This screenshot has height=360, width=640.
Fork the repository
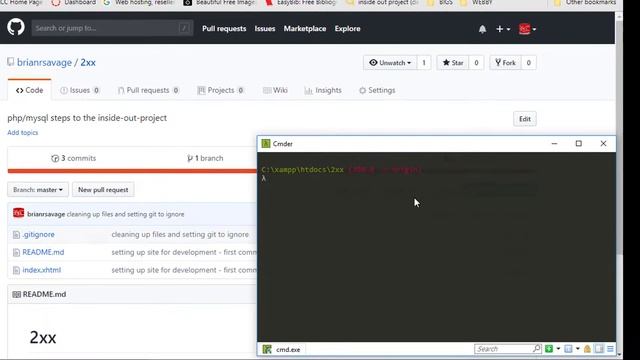pyautogui.click(x=505, y=63)
